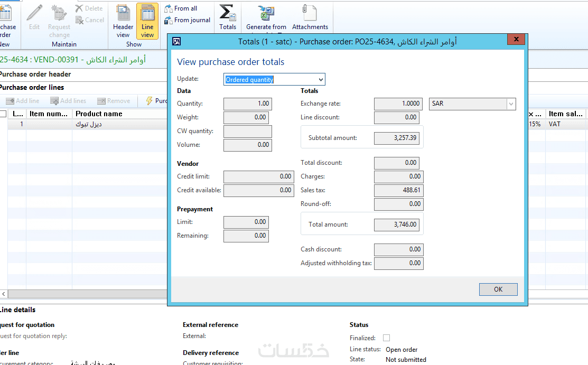Click the Quantity field showing 1.00
The height and width of the screenshot is (365, 588).
point(247,104)
